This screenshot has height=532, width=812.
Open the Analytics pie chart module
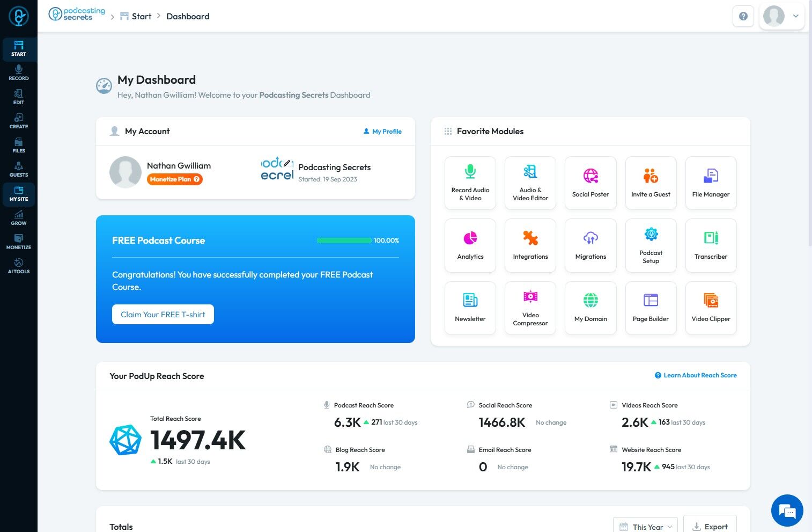click(x=470, y=246)
